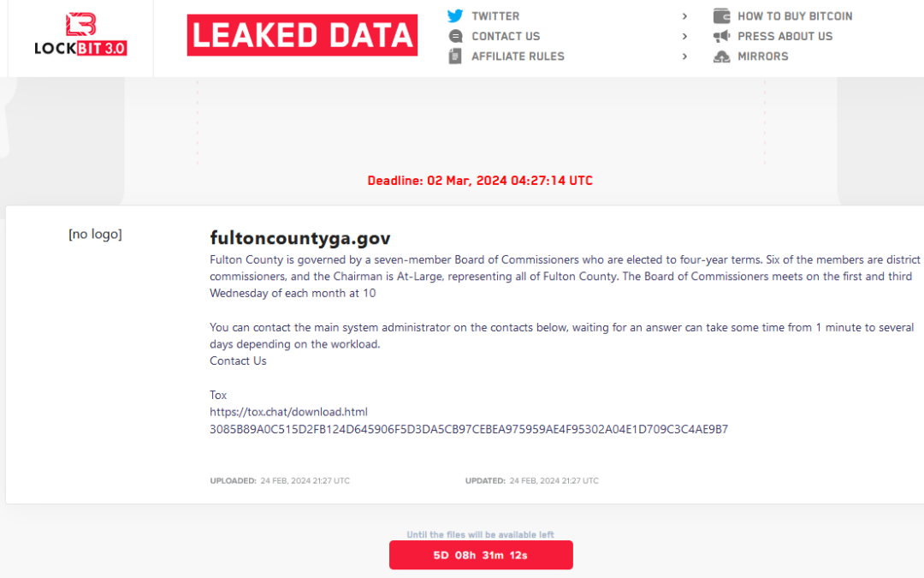The image size is (924, 578).
Task: Click the Press About Us megaphone icon
Action: click(x=721, y=36)
